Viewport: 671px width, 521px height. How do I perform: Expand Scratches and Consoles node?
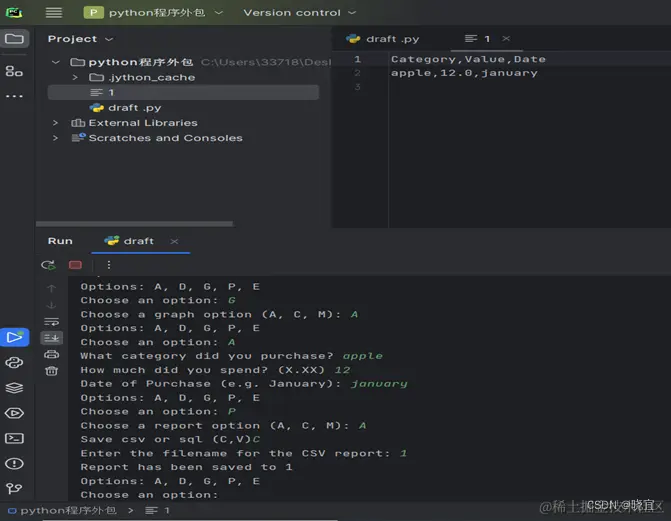pos(55,138)
